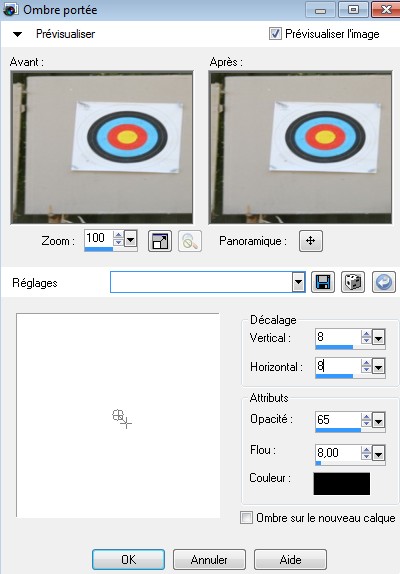
Task: Uncheck Prévisualiser l'image checkbox
Action: coord(275,34)
